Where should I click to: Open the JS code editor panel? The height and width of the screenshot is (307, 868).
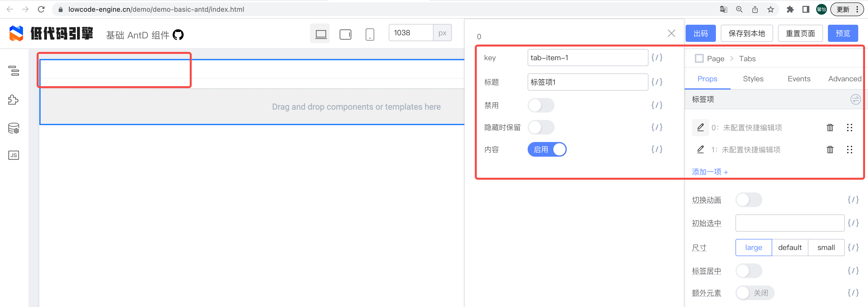pyautogui.click(x=13, y=155)
